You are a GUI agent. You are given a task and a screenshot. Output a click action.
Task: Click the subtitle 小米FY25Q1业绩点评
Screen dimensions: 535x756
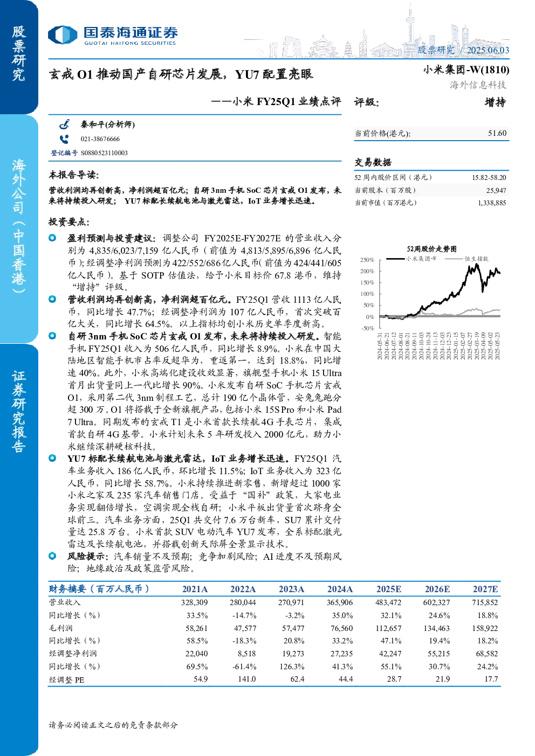[287, 101]
